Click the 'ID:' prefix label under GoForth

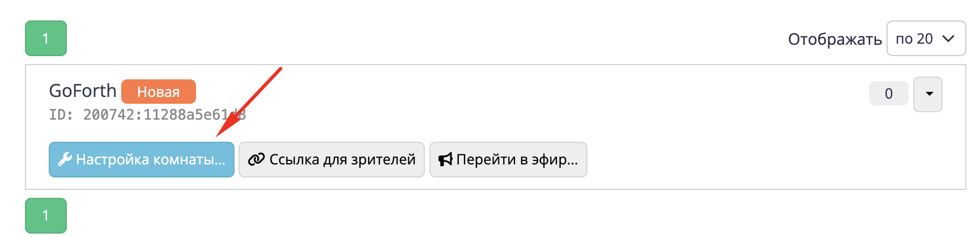61,115
